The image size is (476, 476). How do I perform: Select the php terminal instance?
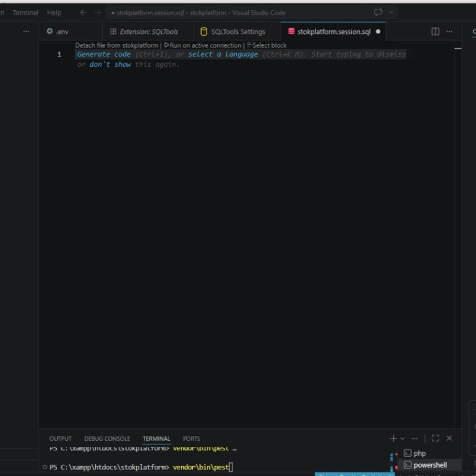[x=419, y=453]
